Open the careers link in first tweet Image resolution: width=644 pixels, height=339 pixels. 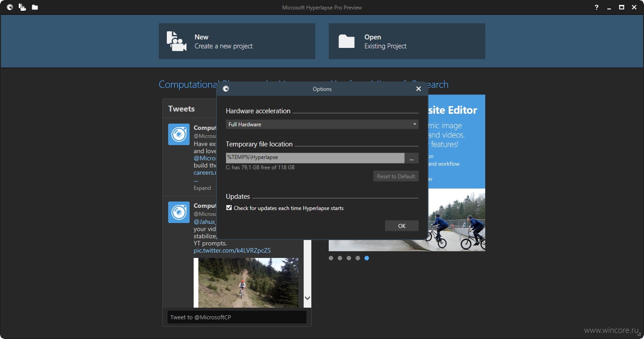(205, 172)
